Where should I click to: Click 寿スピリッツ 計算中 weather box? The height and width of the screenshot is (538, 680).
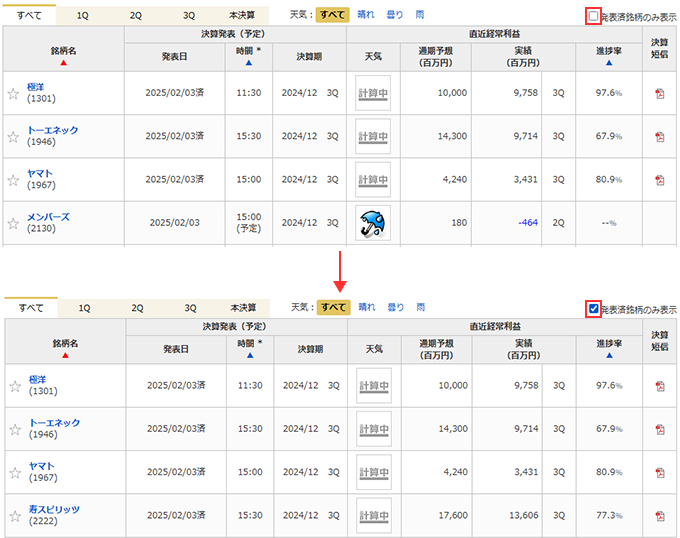[374, 515]
